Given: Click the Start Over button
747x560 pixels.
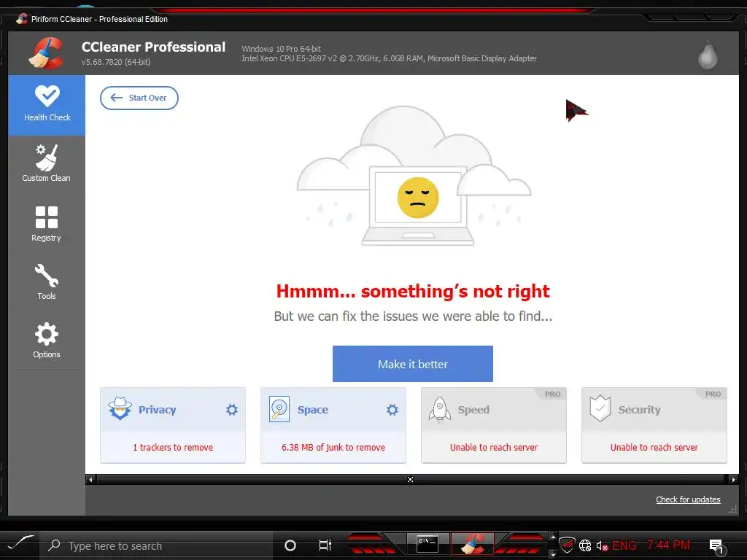Looking at the screenshot, I should coord(139,98).
